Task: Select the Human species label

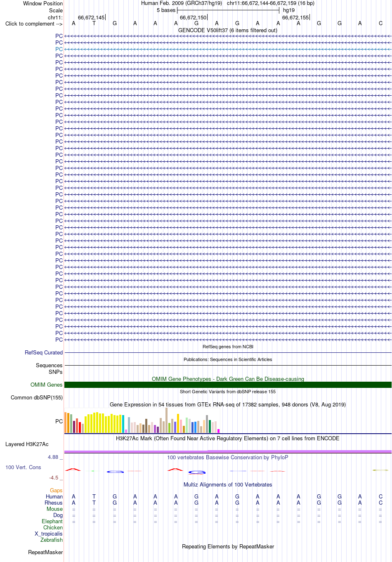Action: point(54,496)
